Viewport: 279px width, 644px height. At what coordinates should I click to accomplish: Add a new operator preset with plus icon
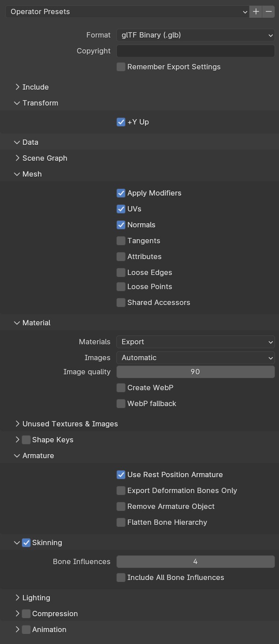point(256,11)
